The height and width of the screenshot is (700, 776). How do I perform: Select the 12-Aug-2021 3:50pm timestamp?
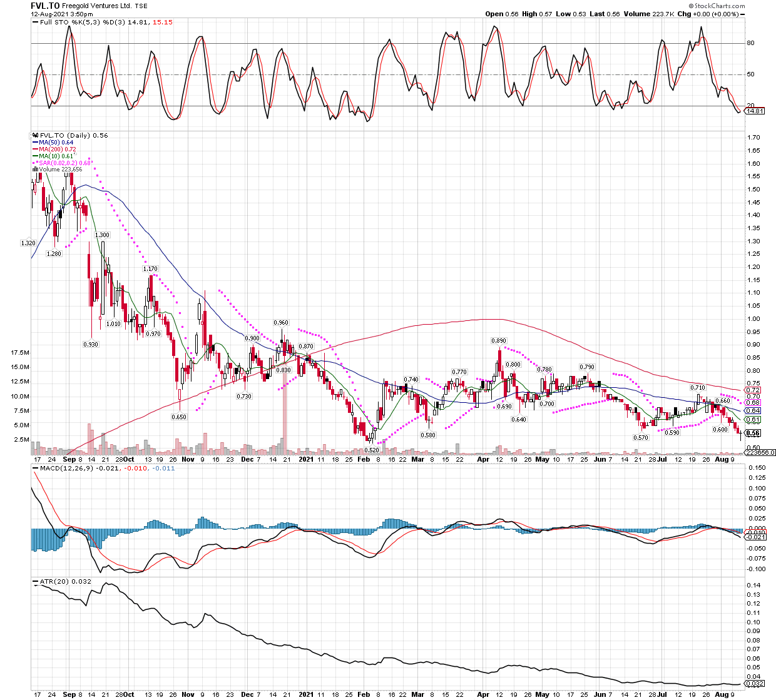coord(62,14)
